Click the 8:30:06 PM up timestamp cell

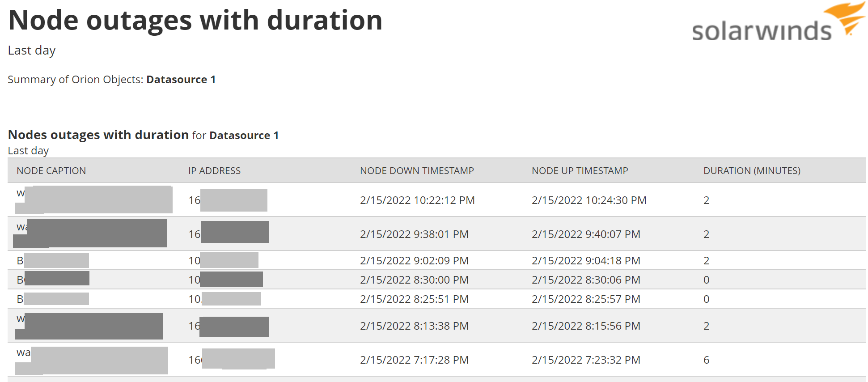[586, 280]
